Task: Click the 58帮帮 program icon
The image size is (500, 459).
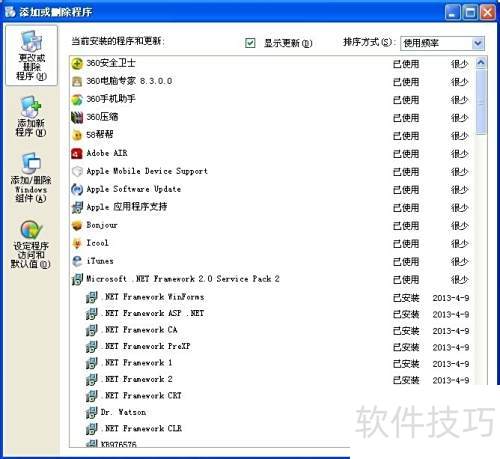Action: coord(77,135)
